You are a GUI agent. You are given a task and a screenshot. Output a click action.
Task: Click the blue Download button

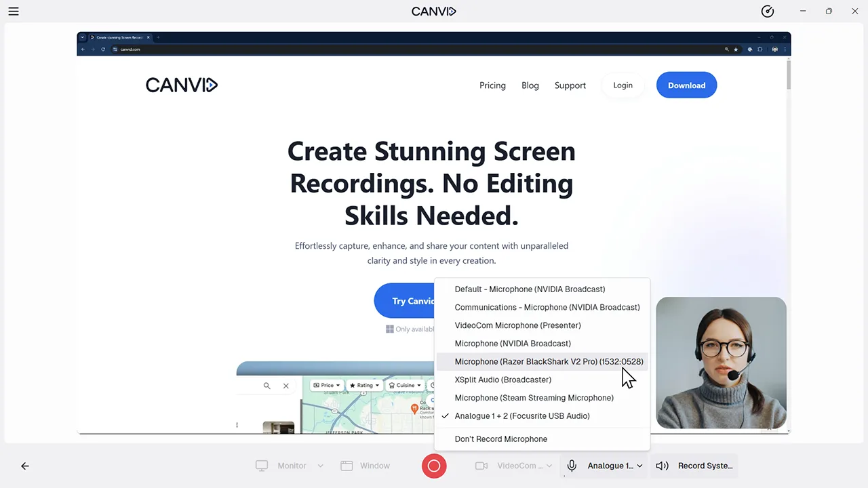[686, 85]
